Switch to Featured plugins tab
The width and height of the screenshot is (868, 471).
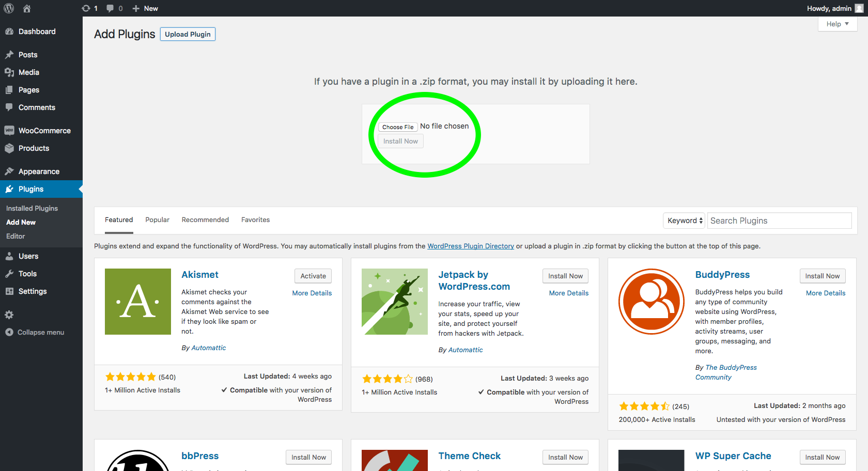click(x=119, y=220)
